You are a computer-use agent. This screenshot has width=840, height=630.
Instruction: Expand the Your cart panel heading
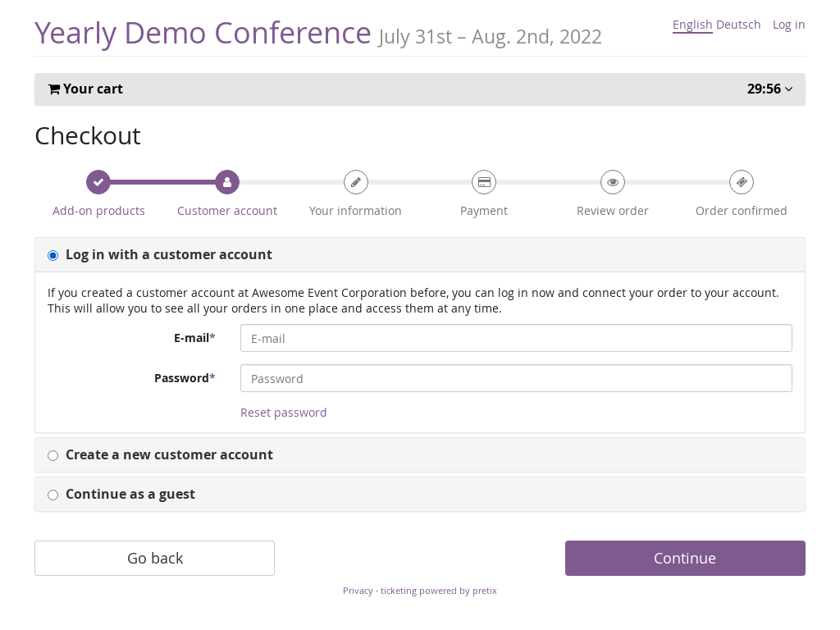[93, 89]
